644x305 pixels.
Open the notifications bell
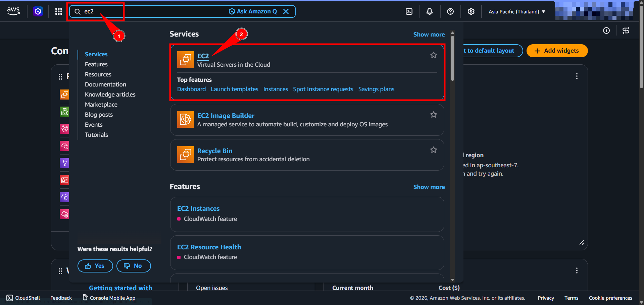pos(430,11)
